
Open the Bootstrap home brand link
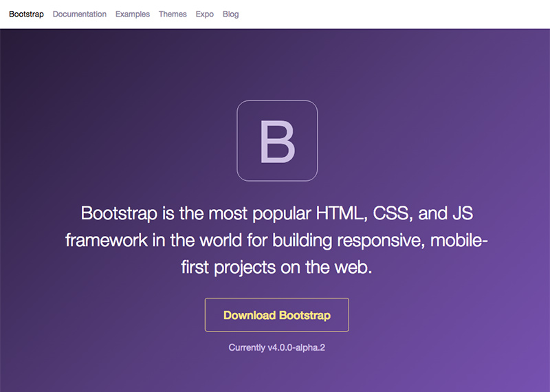pos(26,14)
